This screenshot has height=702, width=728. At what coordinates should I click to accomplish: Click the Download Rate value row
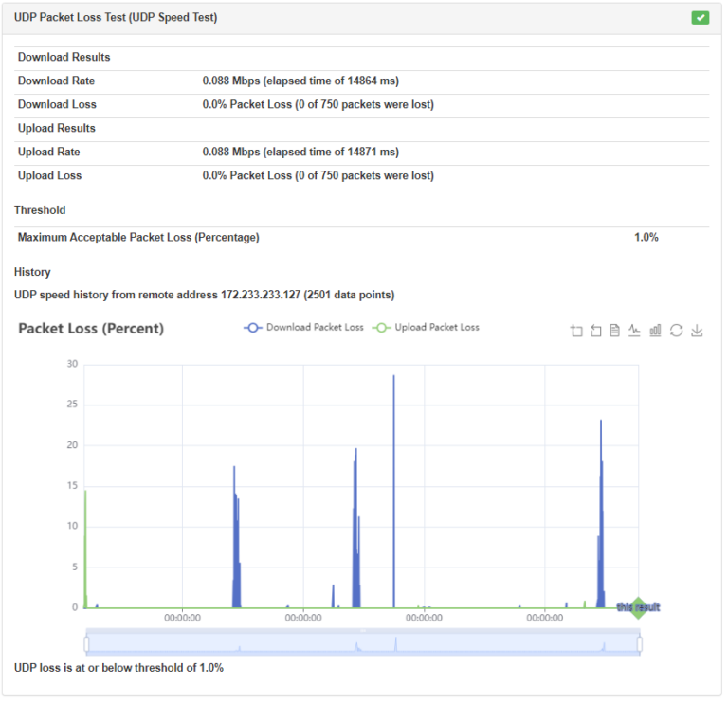click(300, 81)
